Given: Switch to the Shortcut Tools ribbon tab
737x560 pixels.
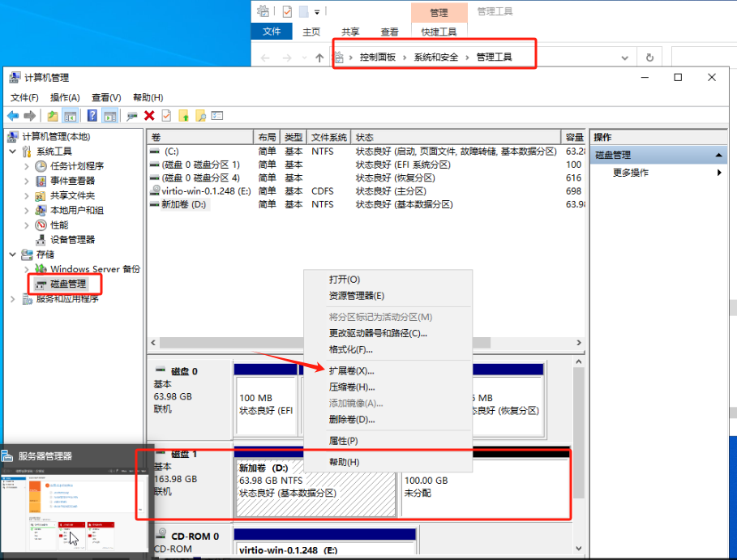Looking at the screenshot, I should pyautogui.click(x=439, y=32).
